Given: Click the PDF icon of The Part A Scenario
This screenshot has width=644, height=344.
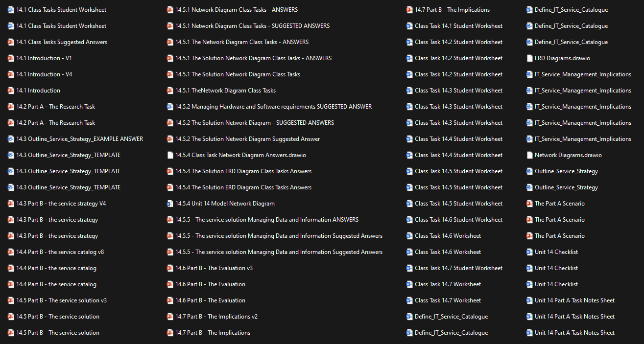Looking at the screenshot, I should [529, 203].
